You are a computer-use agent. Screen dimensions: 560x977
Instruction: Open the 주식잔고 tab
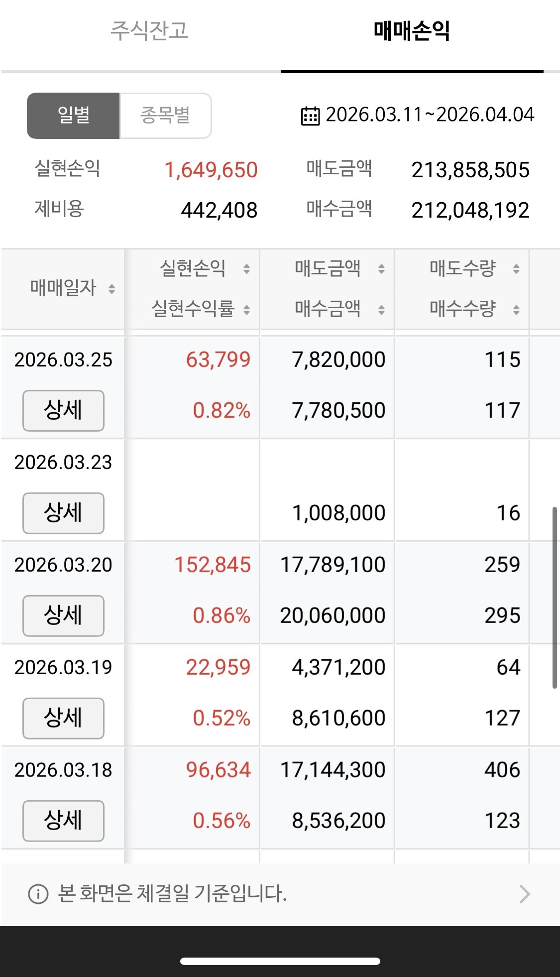pos(149,30)
